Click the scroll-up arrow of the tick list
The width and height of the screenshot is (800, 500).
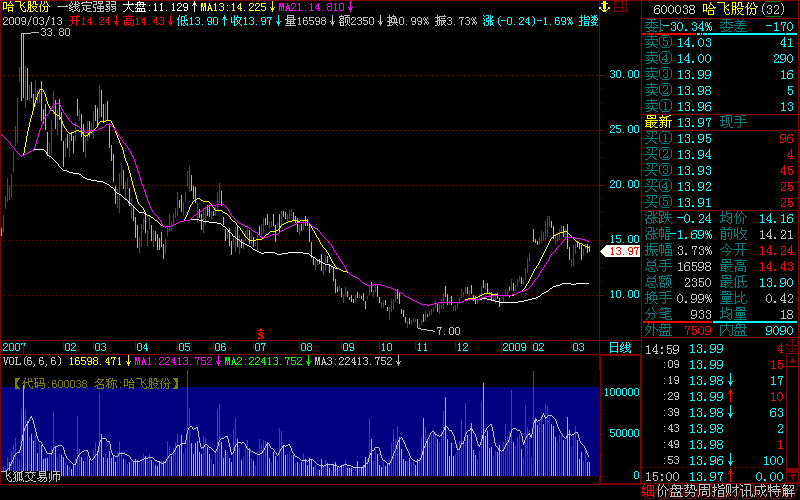793,359
